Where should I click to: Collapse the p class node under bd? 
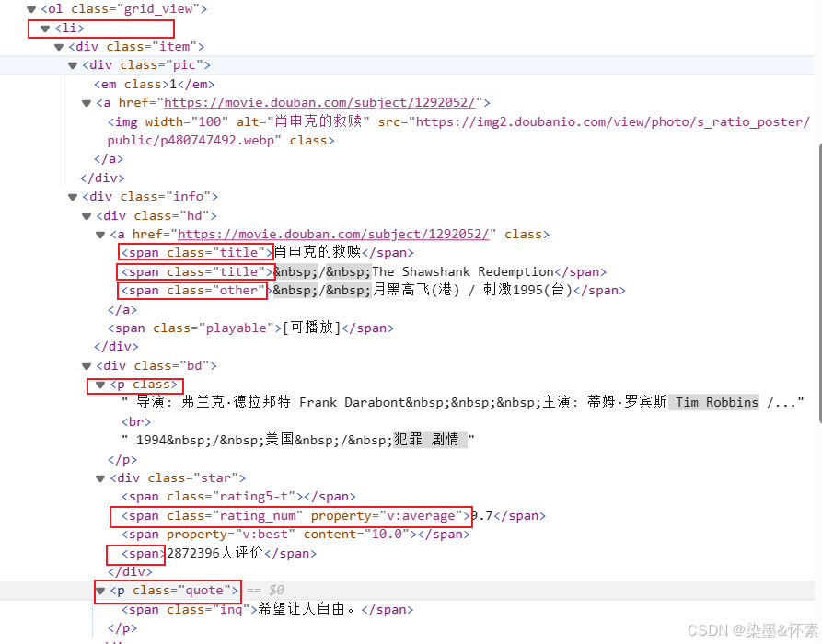(x=100, y=385)
